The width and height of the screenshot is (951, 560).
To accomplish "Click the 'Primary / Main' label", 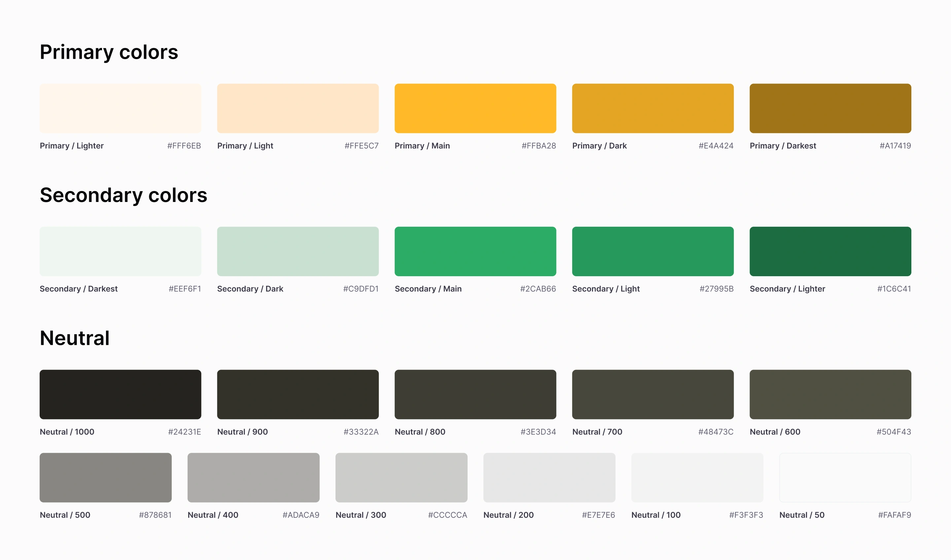I will click(422, 146).
